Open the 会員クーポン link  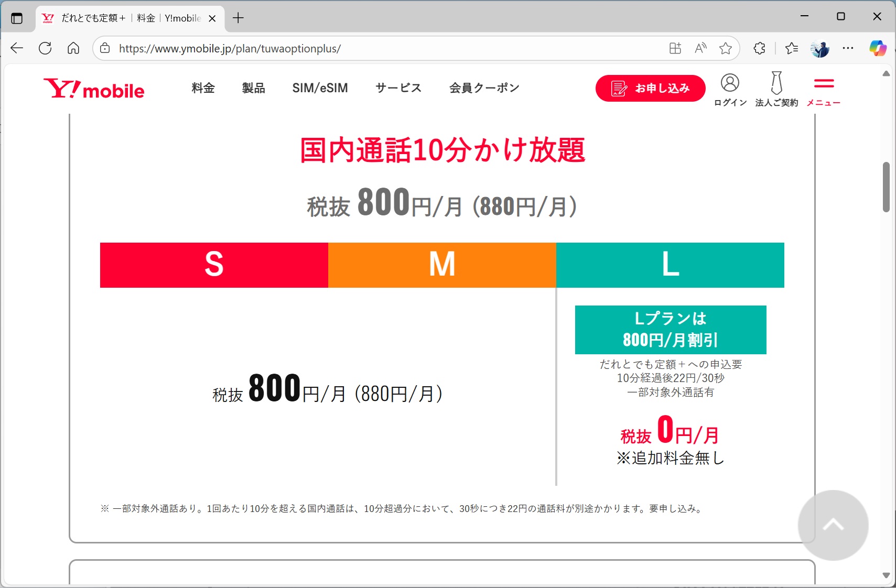tap(483, 88)
